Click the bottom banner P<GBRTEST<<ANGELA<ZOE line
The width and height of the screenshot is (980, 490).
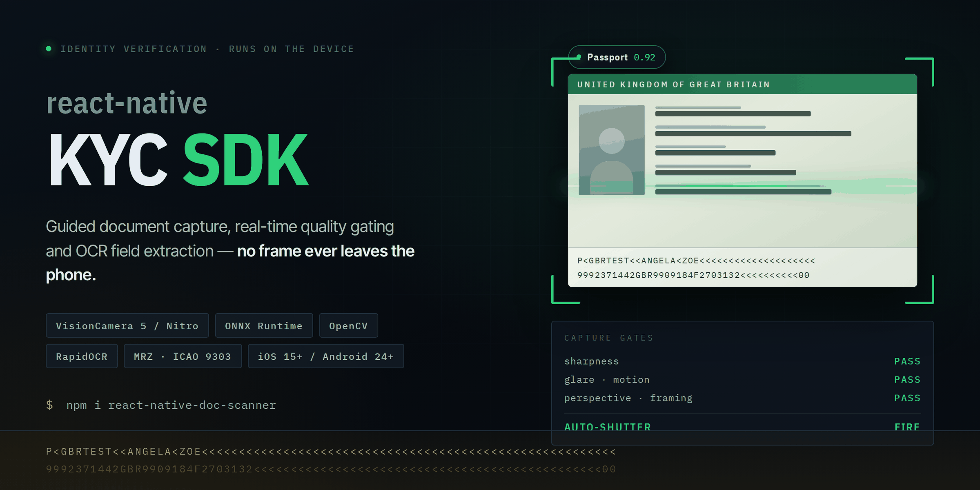click(x=331, y=451)
